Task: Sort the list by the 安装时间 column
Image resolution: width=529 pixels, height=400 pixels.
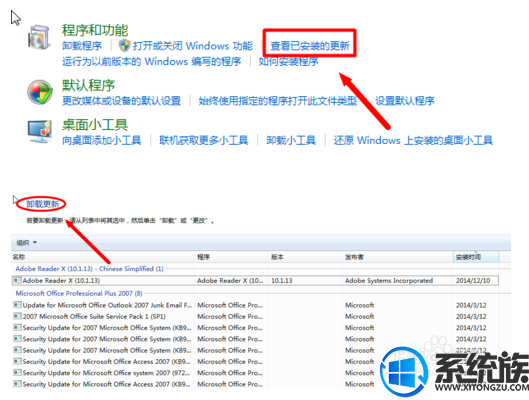Action: 476,257
